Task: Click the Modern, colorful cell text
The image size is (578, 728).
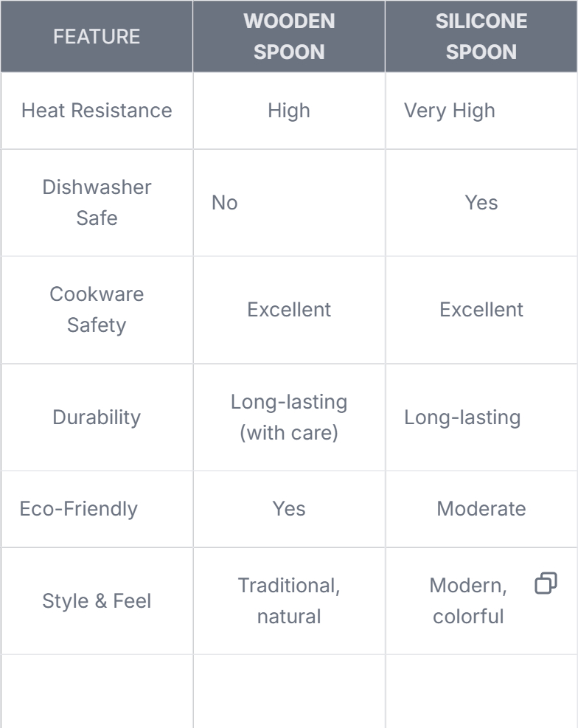Action: 468,601
